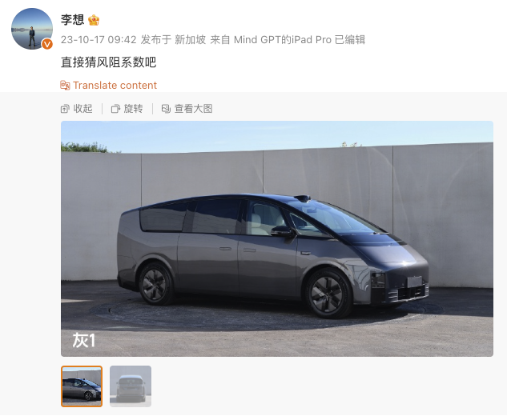Click the translate icon before Translate content

65,86
